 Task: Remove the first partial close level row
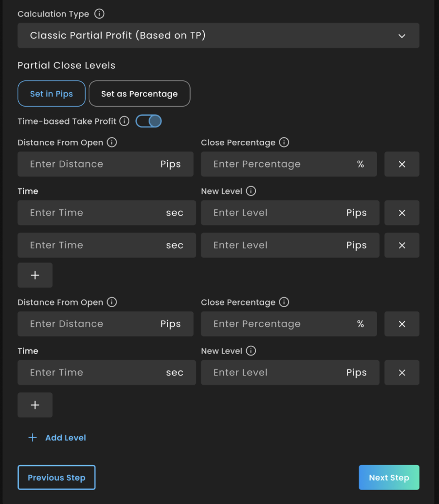point(402,164)
